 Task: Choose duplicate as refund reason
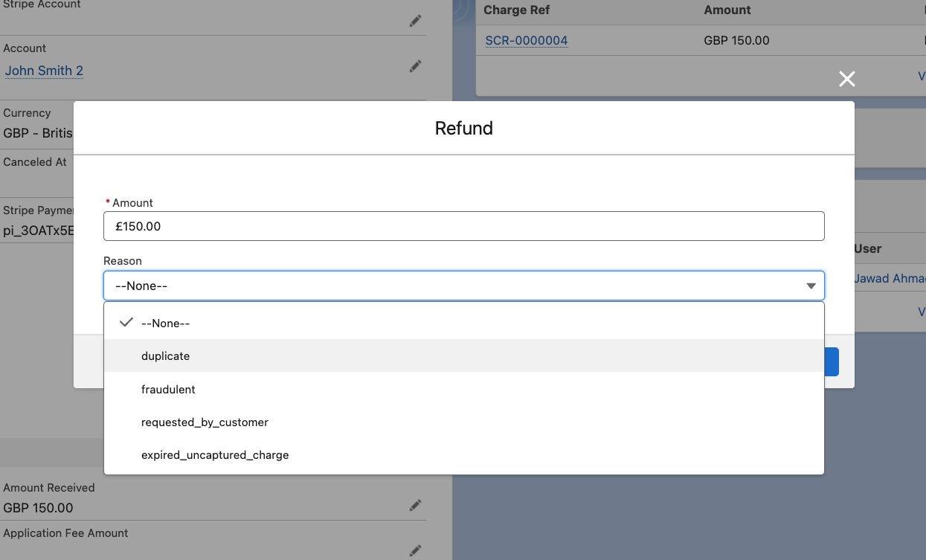click(165, 356)
